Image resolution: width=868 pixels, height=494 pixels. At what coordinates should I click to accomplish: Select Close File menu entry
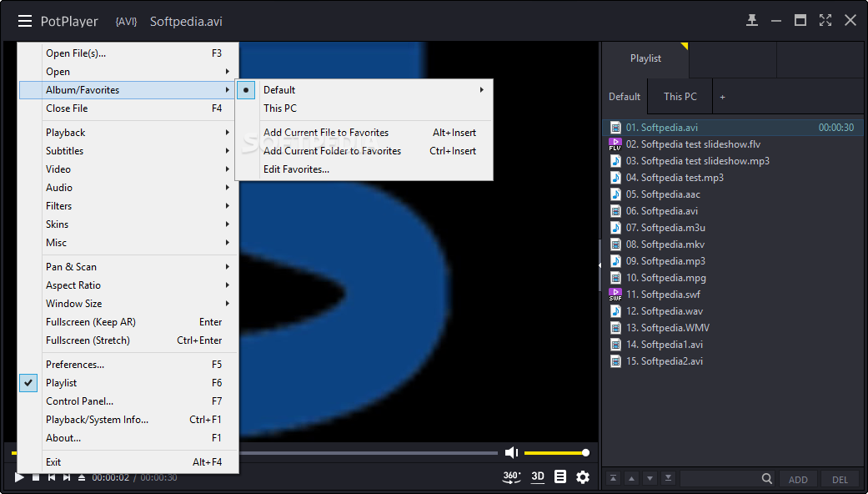[x=129, y=108]
